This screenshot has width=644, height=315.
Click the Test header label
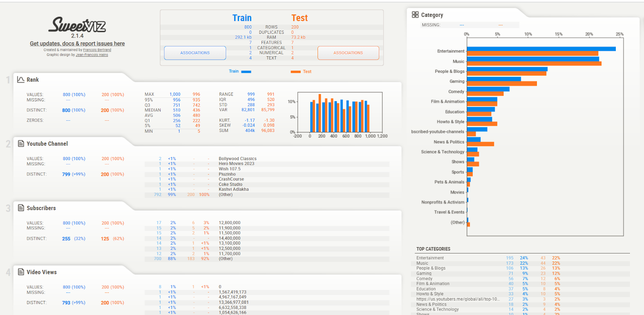click(x=299, y=18)
